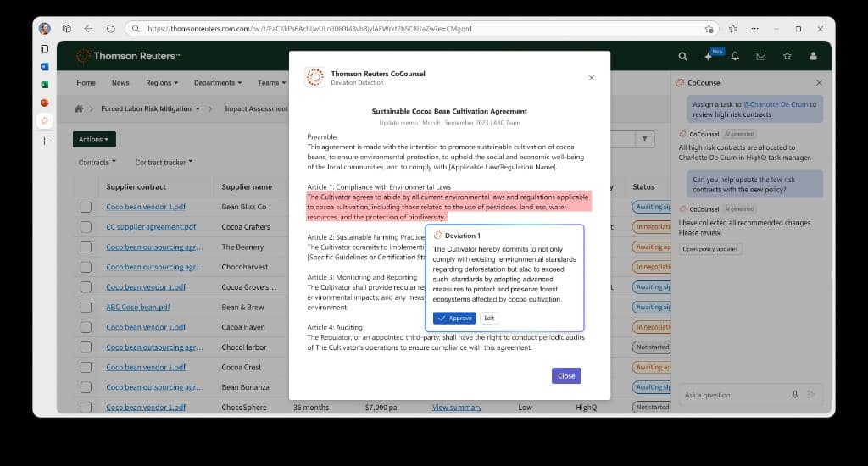Click @Charlotte De Crum mention
The width and height of the screenshot is (868, 466).
pyautogui.click(x=775, y=104)
